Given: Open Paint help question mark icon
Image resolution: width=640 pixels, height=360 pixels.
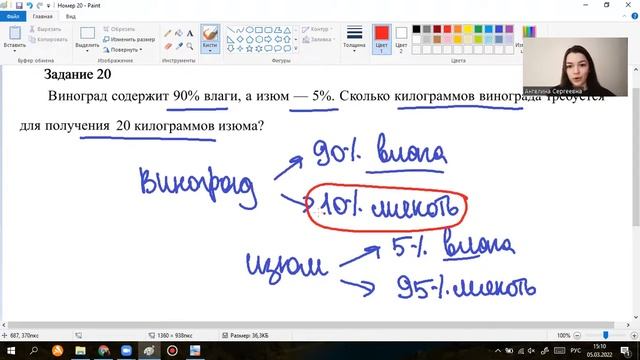Looking at the screenshot, I should 635,16.
